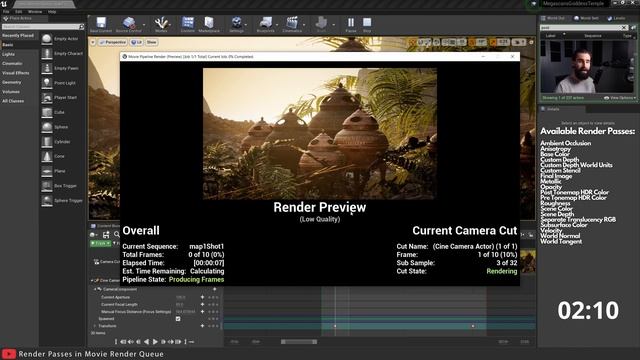
Task: Switch to the Levels tab
Action: 616,18
